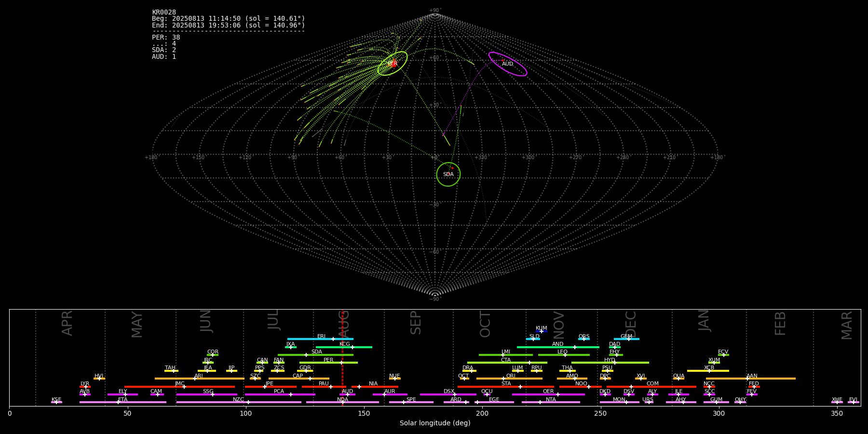Select the '...: 4' sporadic count line

pyautogui.click(x=164, y=44)
